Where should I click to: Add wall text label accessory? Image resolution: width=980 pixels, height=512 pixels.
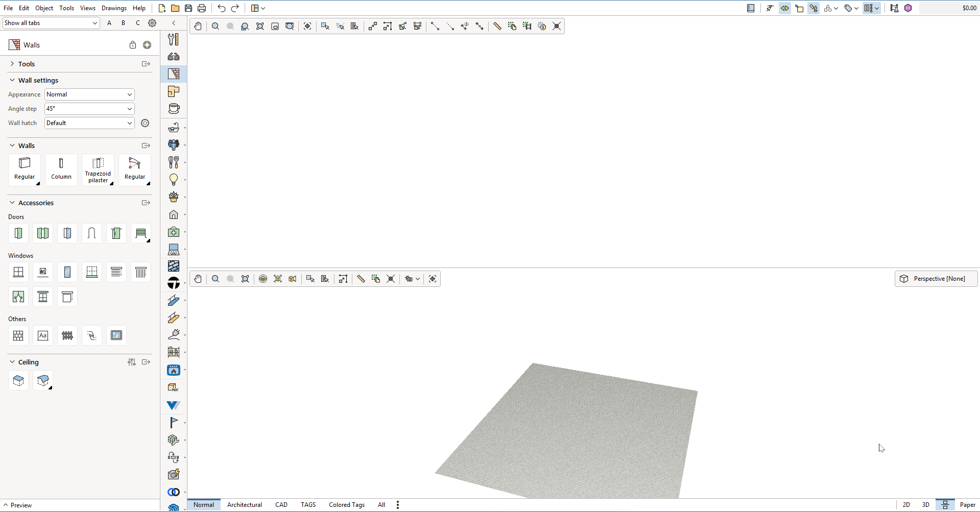point(43,335)
